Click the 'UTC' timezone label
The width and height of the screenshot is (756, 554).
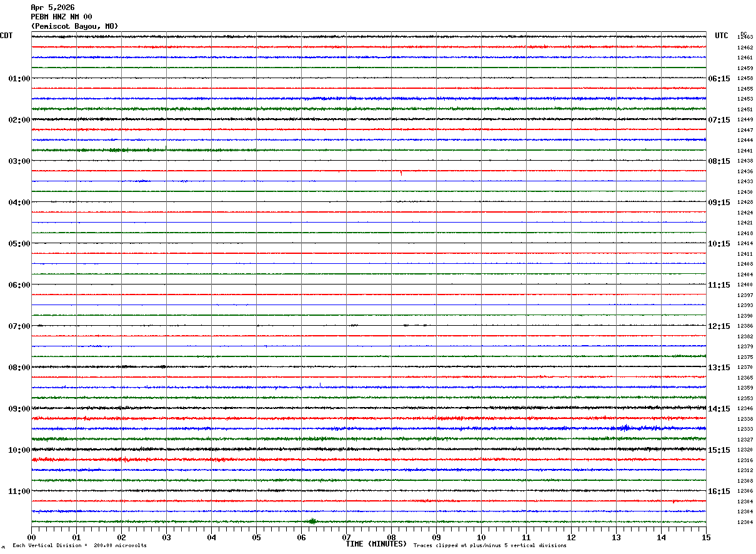coord(722,36)
